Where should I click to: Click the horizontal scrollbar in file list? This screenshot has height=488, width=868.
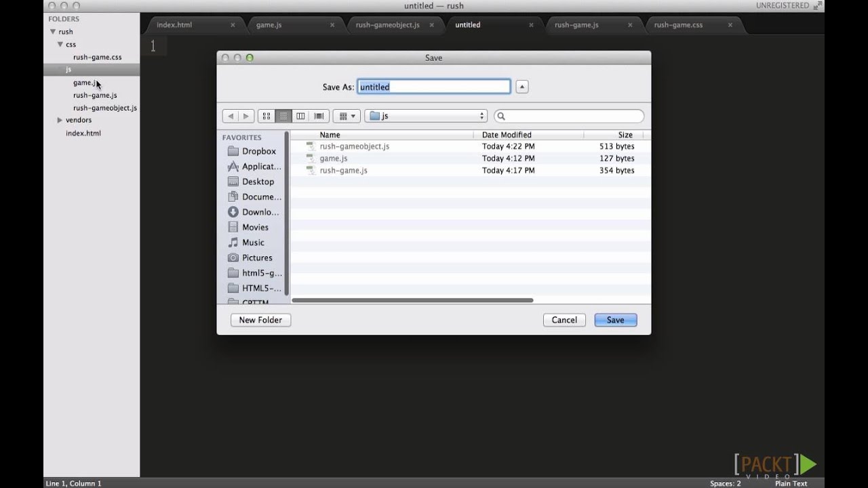[x=412, y=300]
